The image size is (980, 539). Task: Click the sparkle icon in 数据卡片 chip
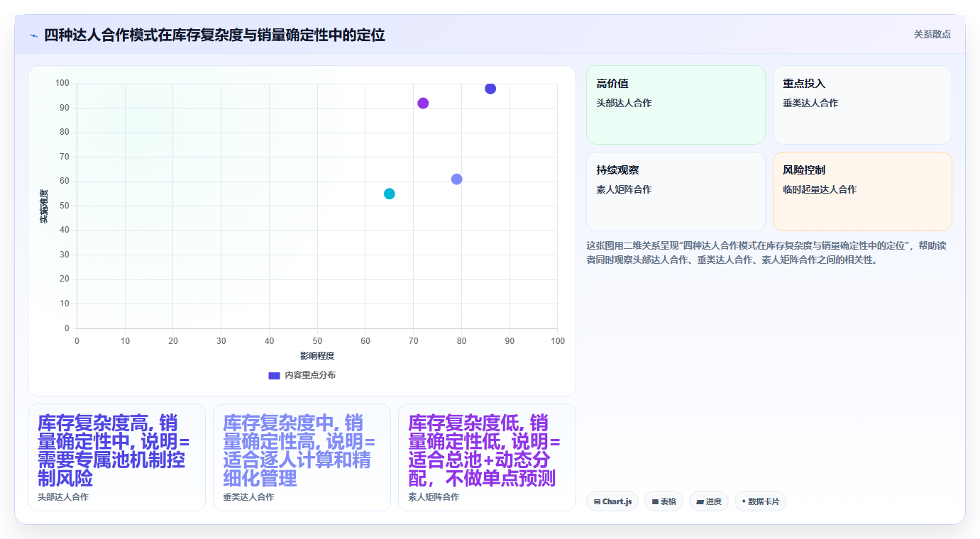[x=744, y=501]
